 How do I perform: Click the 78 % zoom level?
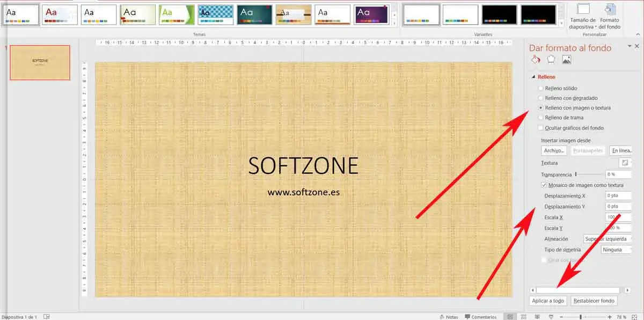point(622,317)
